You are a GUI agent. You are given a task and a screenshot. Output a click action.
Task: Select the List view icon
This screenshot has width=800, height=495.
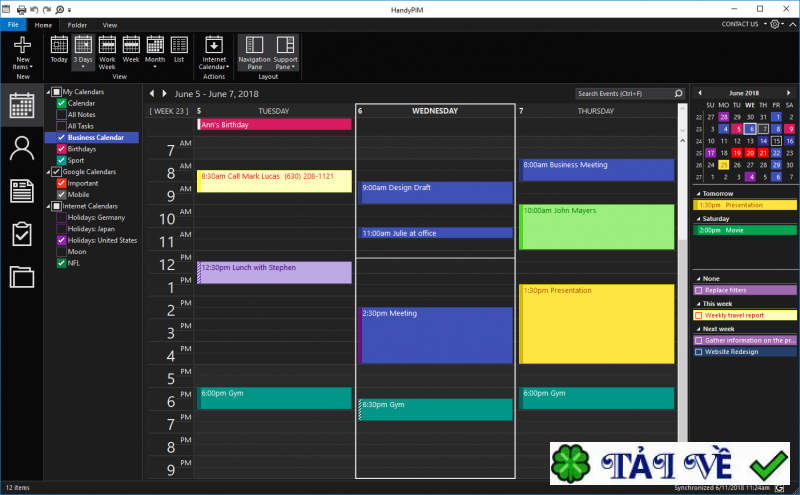179,45
